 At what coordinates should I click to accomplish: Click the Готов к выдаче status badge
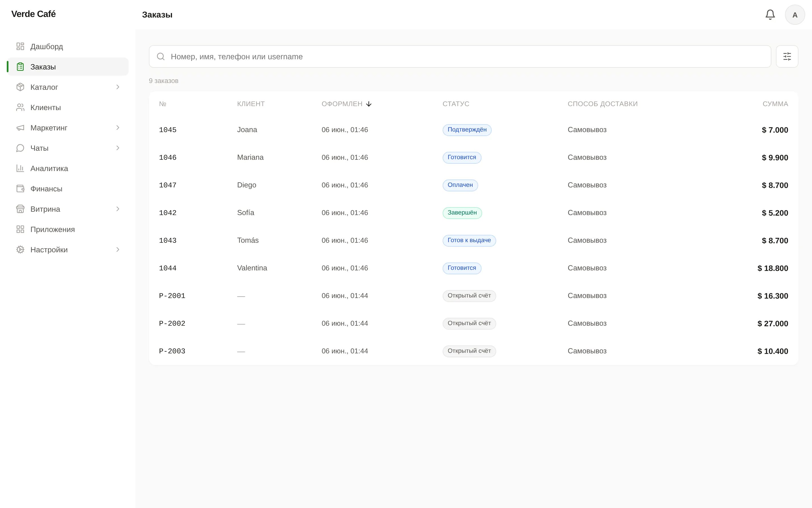click(x=469, y=240)
